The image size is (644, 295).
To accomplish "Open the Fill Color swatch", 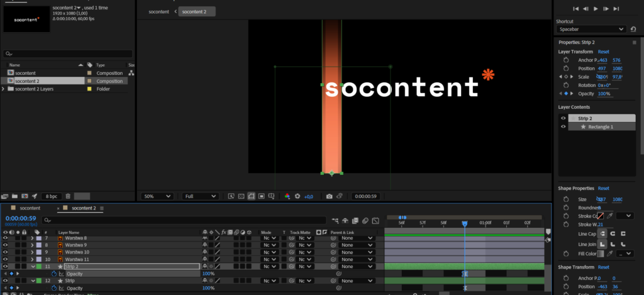I will (601, 253).
